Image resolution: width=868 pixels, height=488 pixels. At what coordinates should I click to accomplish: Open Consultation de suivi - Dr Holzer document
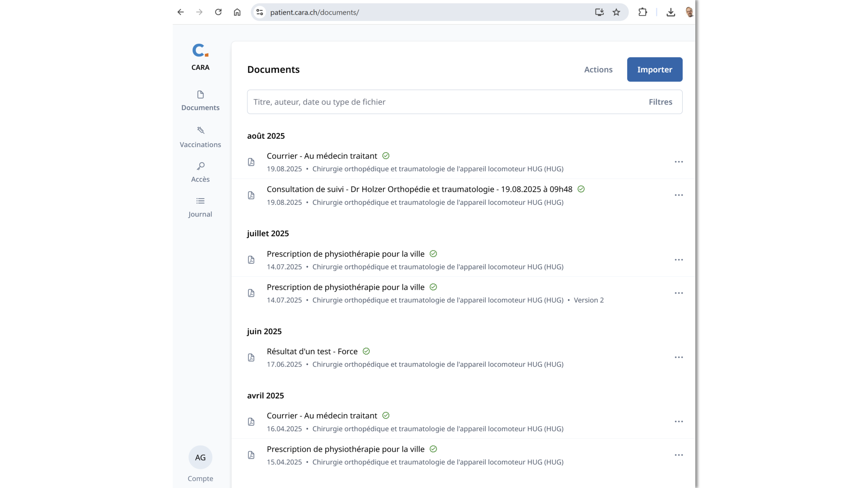(419, 189)
